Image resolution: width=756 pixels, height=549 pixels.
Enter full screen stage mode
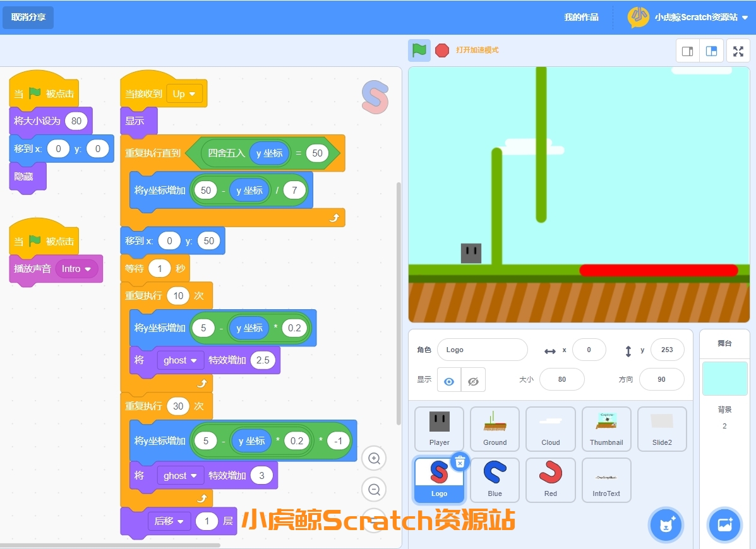point(738,51)
